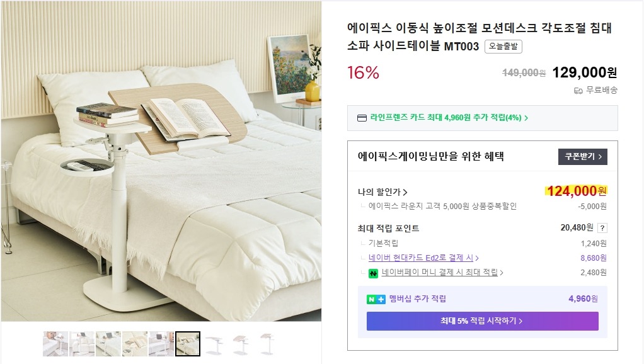Select the second gallery thumbnail with sofa and laptop

coord(82,344)
